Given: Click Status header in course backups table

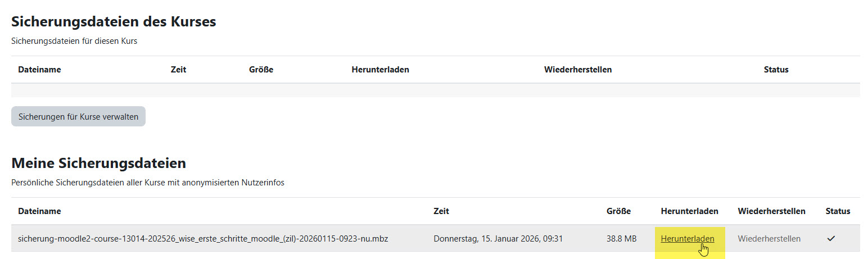Looking at the screenshot, I should point(776,70).
